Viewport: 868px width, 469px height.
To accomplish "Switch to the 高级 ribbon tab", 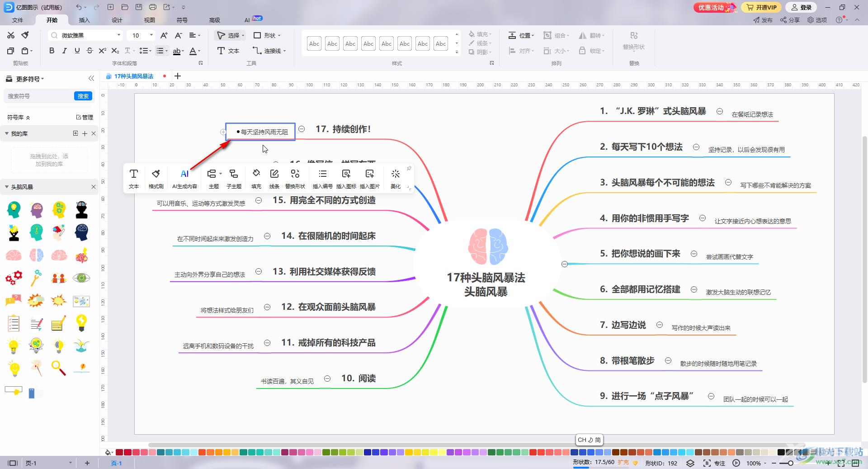I will click(215, 20).
